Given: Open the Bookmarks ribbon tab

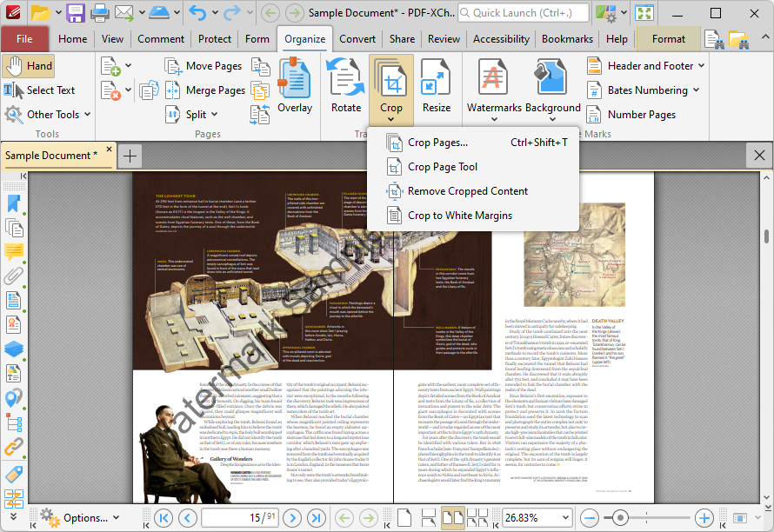Looking at the screenshot, I should tap(567, 39).
